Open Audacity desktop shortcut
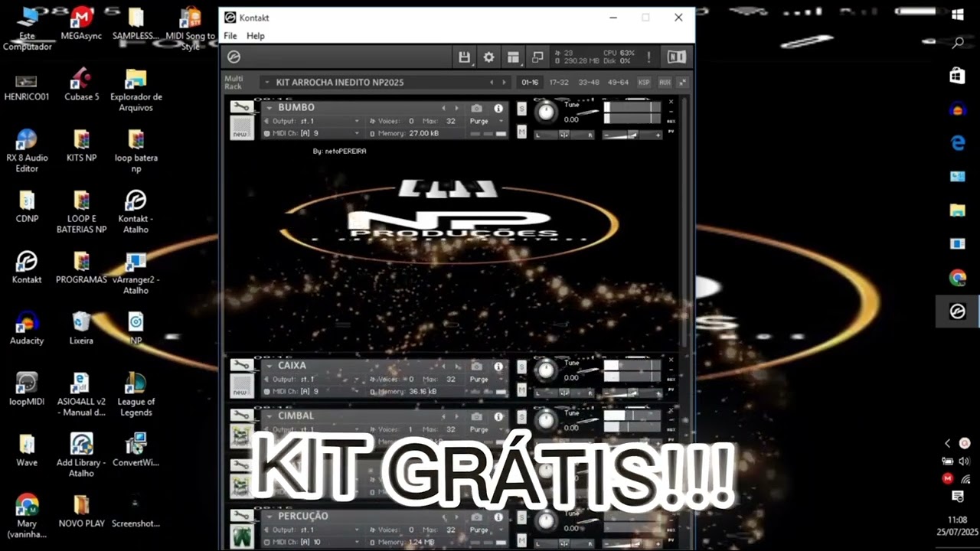The width and height of the screenshot is (980, 551). (27, 328)
